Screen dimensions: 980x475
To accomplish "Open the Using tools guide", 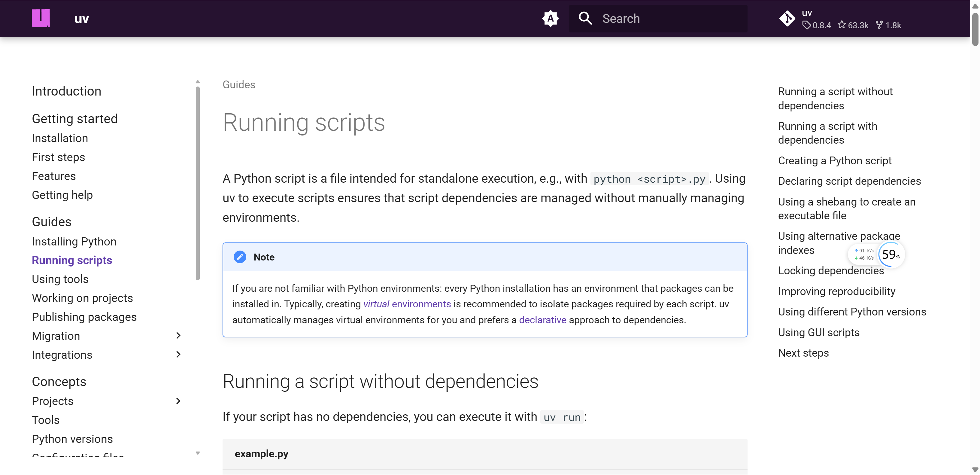I will point(60,279).
